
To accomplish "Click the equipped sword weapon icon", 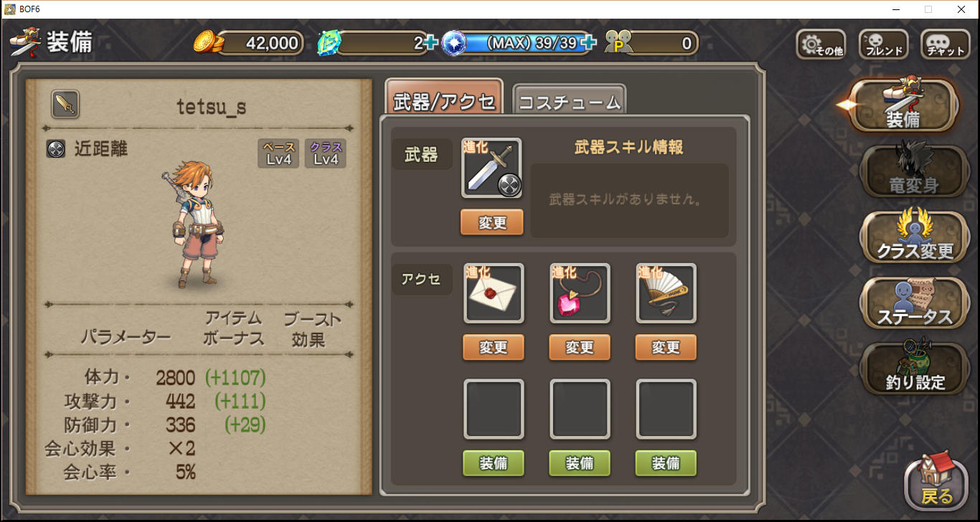I will 492,169.
